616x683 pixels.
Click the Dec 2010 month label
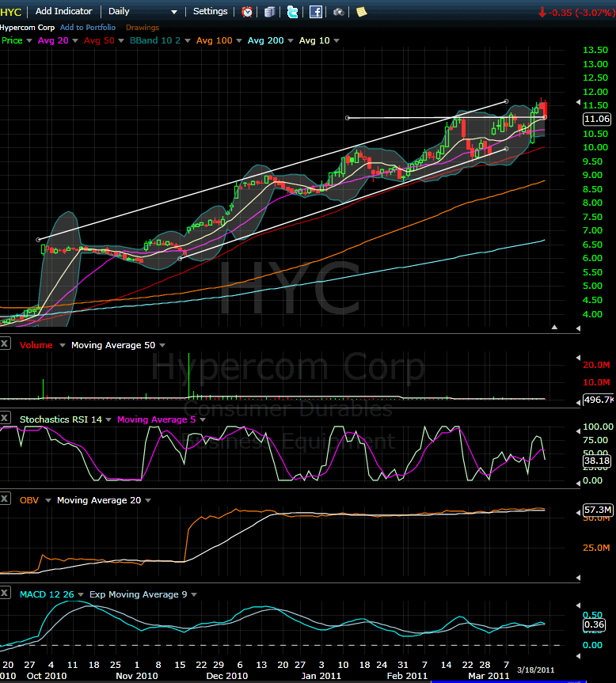click(226, 676)
